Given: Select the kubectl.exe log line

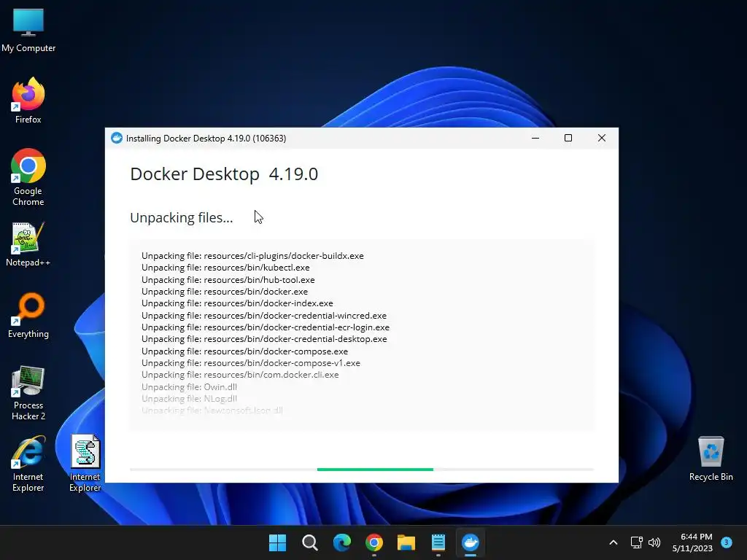Looking at the screenshot, I should pyautogui.click(x=225, y=268).
